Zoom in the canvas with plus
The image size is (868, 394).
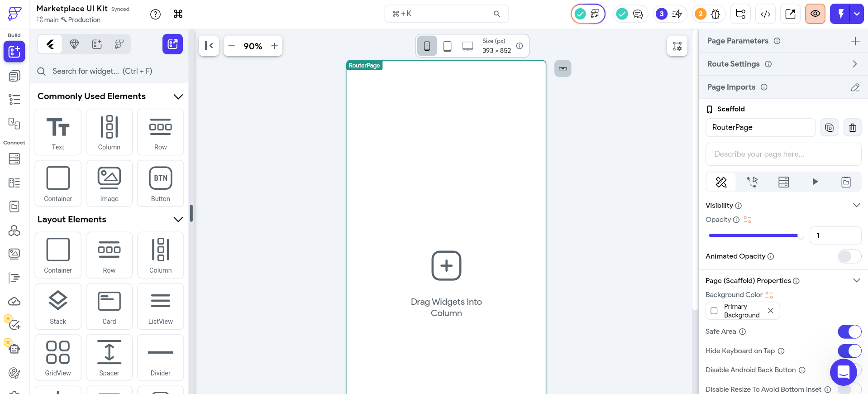point(274,46)
